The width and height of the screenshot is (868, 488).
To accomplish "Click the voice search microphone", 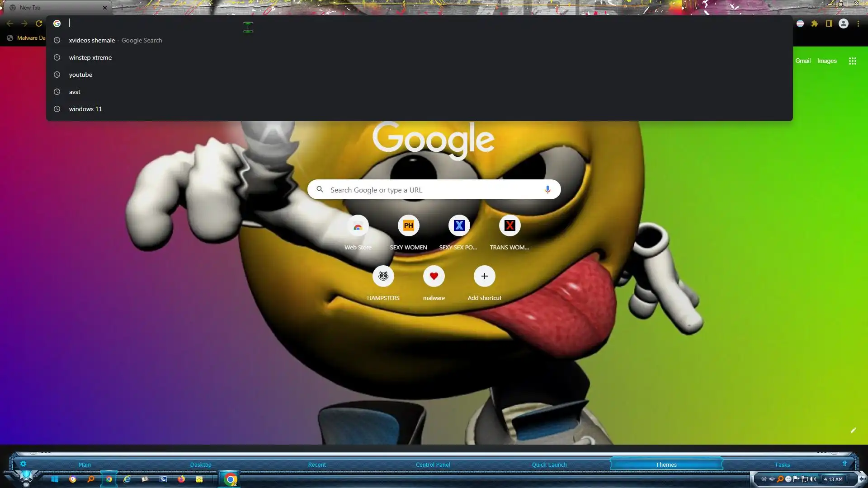I will tap(547, 190).
